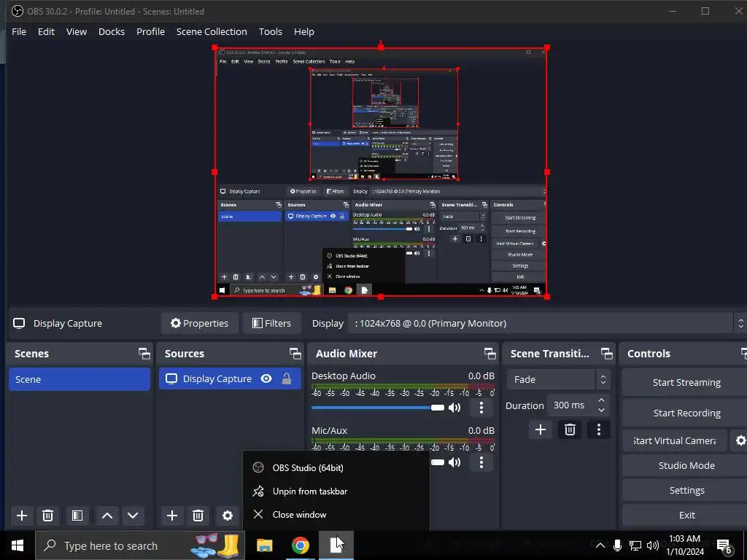Select Scene in Scenes list
This screenshot has width=747, height=560.
80,379
